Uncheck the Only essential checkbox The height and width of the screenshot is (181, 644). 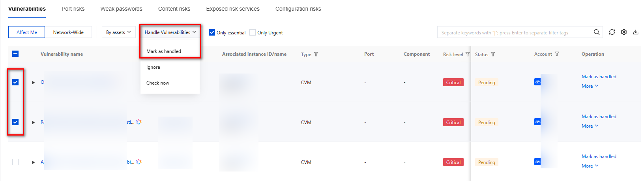[212, 32]
